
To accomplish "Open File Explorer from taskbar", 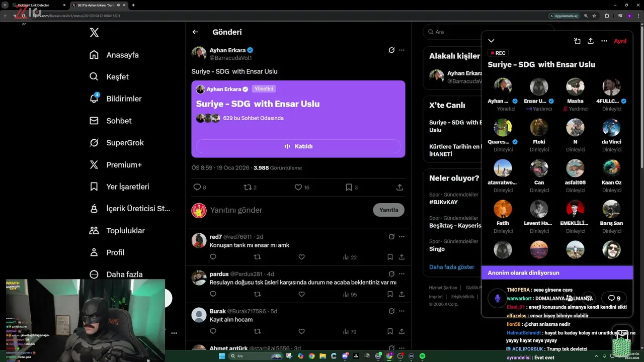I will (x=323, y=356).
